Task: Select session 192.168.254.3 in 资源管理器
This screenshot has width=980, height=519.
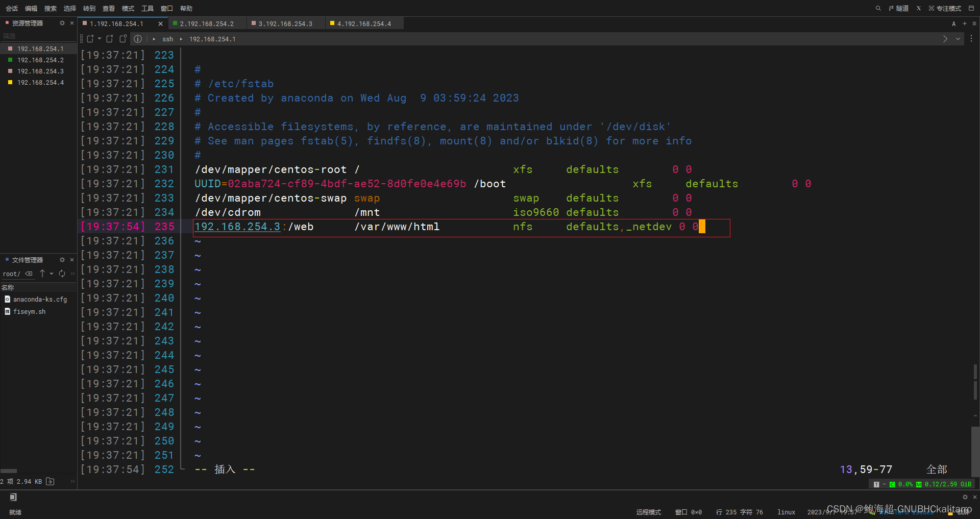Action: point(40,71)
